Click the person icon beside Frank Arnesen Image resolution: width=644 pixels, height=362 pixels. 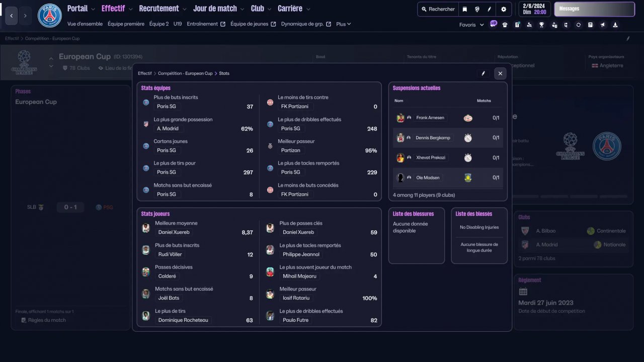point(409,118)
